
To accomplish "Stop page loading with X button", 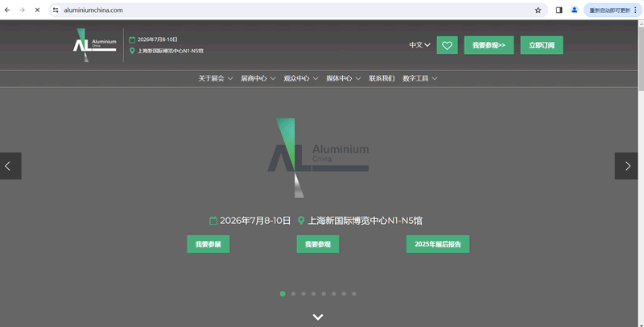I will (37, 10).
